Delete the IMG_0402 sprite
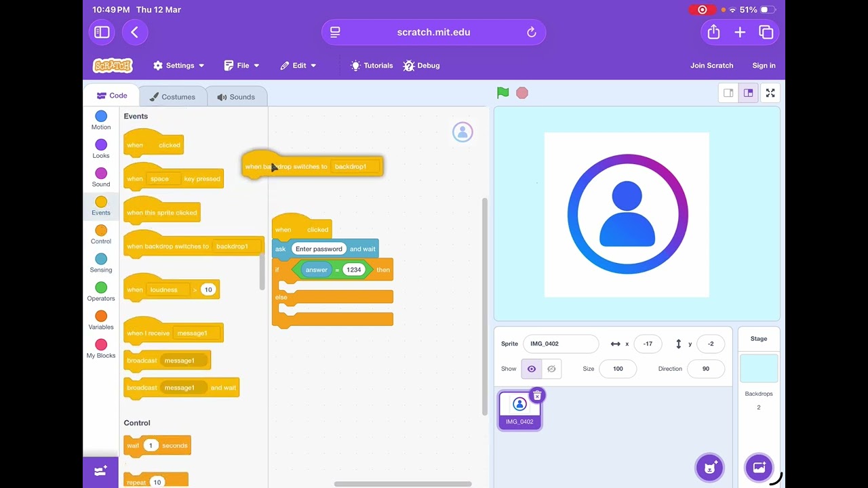 [537, 395]
